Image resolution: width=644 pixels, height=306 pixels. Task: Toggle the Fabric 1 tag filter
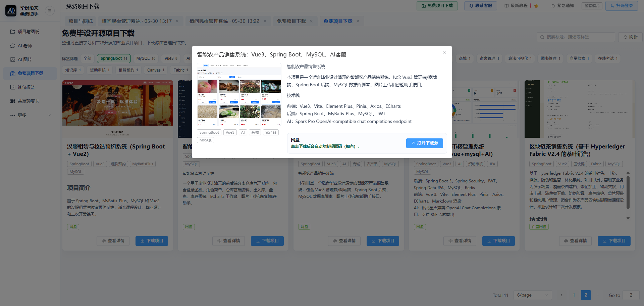click(181, 70)
